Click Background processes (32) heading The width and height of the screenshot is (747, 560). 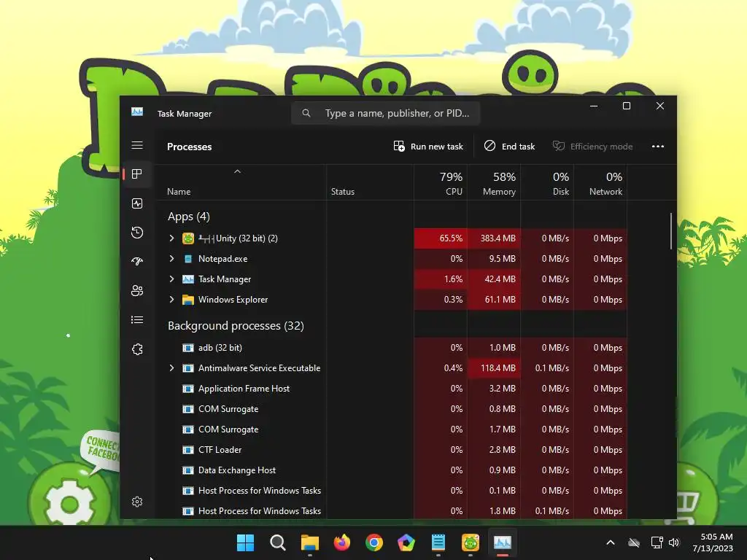pos(236,326)
